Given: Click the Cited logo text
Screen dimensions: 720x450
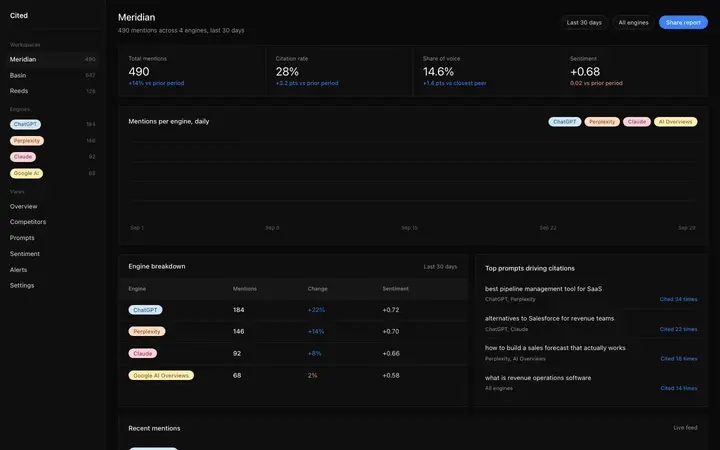Looking at the screenshot, I should [19, 16].
